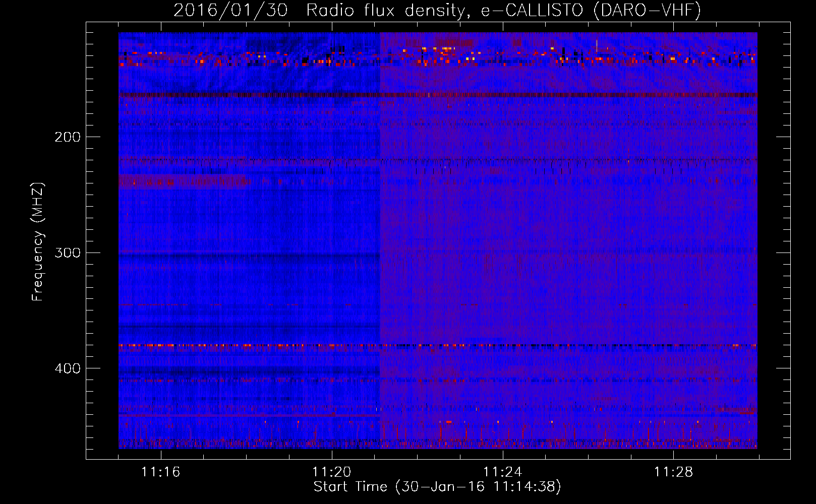Click the 11:24 time tick label
This screenshot has height=504, width=816.
click(x=502, y=472)
